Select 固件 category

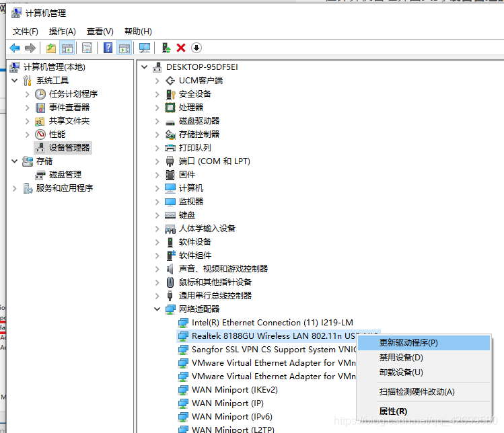point(187,175)
